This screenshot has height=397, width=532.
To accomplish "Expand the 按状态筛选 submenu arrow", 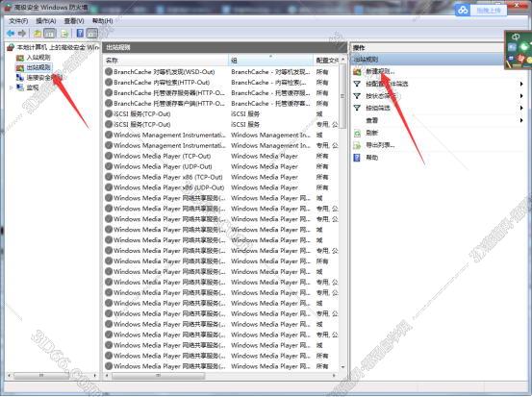I will (x=521, y=96).
